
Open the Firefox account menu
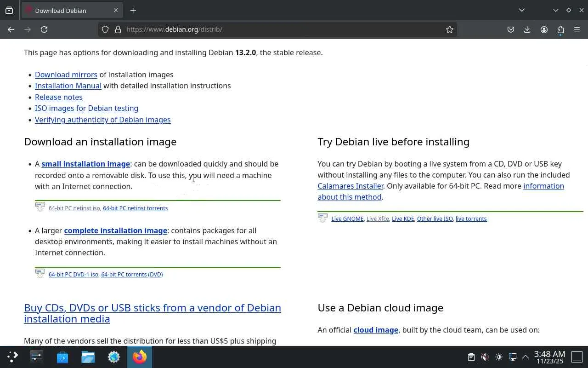(x=544, y=29)
